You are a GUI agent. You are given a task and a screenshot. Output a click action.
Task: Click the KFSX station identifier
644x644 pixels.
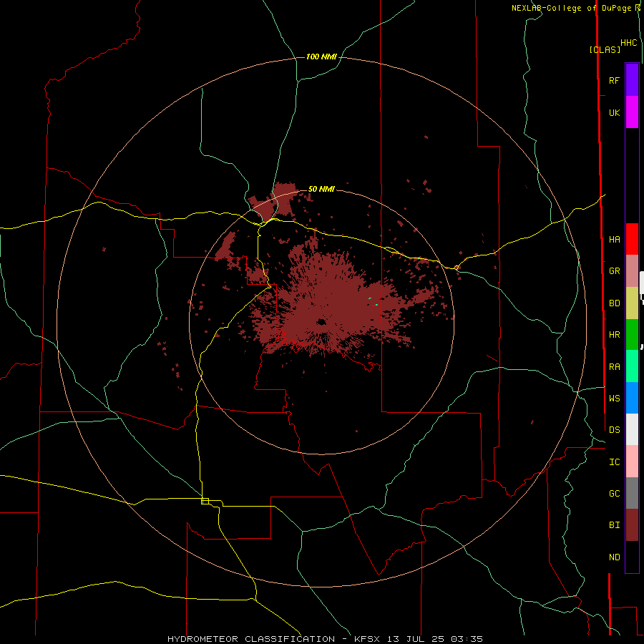tap(367, 639)
